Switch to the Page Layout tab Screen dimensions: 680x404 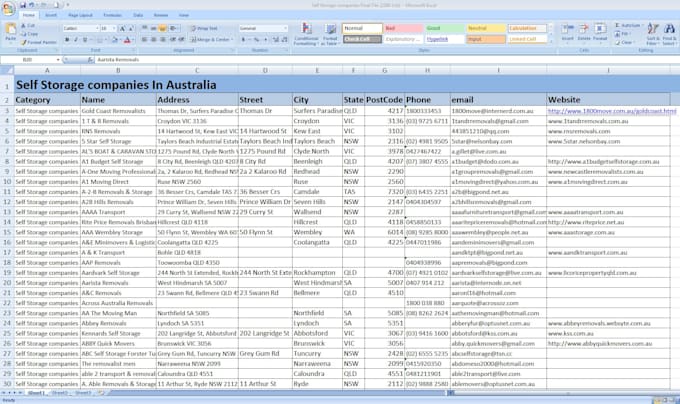click(x=80, y=16)
